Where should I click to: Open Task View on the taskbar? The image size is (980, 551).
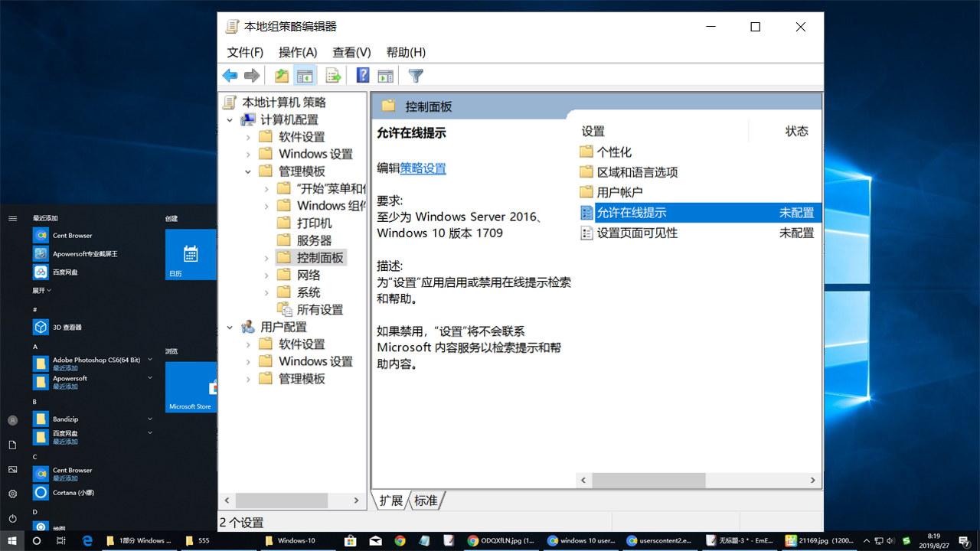pos(61,540)
